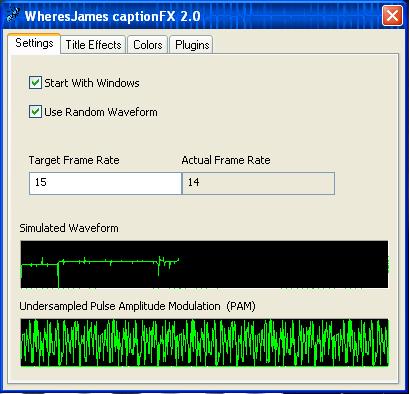
Task: Click the Simulated Waveform display
Action: click(204, 264)
